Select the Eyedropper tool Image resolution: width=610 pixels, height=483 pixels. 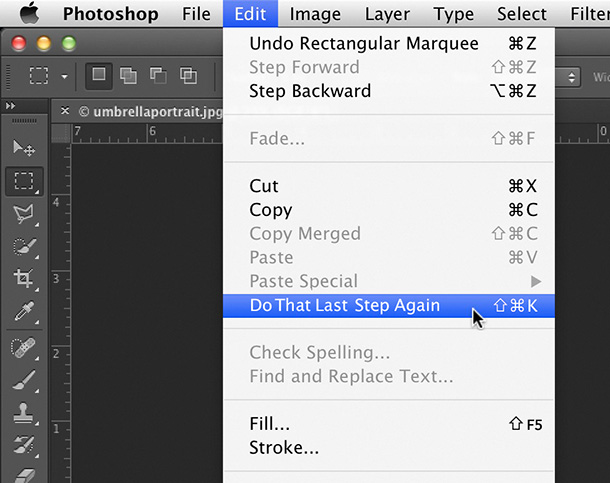click(24, 311)
